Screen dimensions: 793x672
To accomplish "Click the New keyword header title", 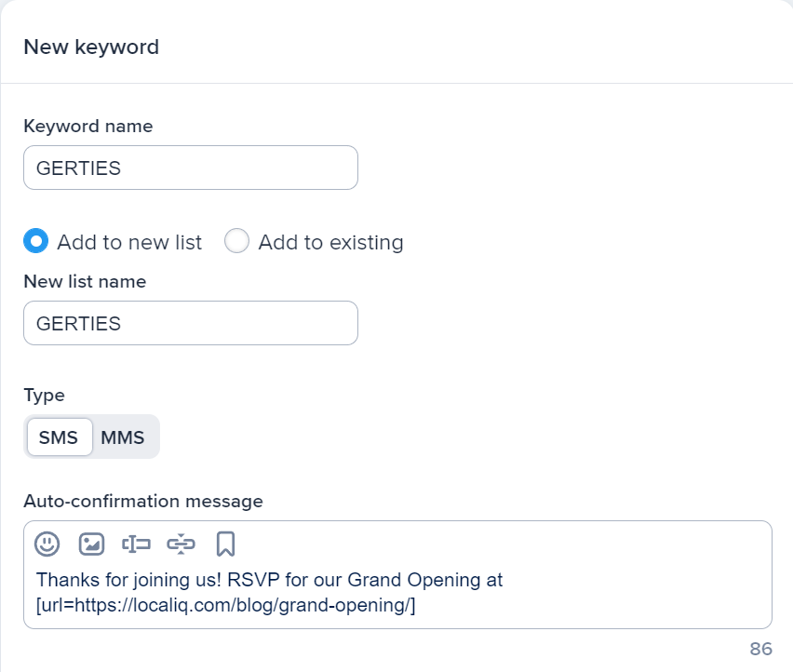I will tap(91, 47).
